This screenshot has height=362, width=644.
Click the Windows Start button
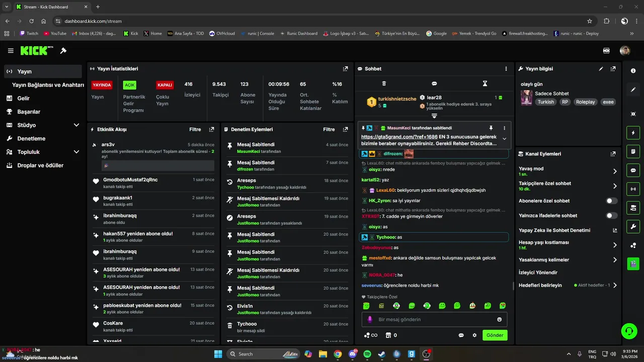click(218, 354)
